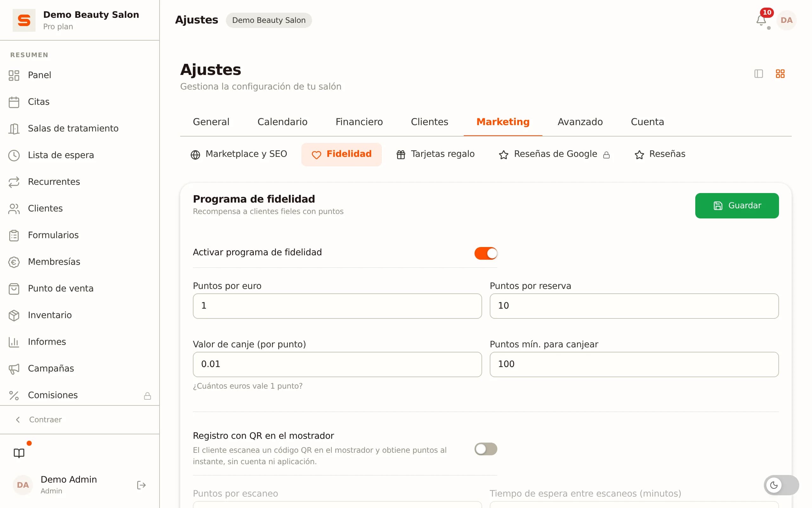The height and width of the screenshot is (508, 812).
Task: Disable Activar programa de fidelidad switch
Action: coord(486,253)
